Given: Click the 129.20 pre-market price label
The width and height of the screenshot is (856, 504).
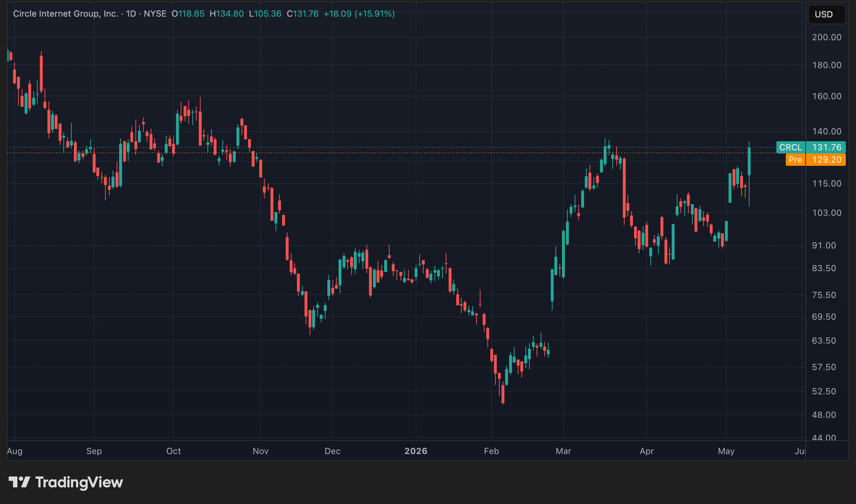Looking at the screenshot, I should 826,160.
